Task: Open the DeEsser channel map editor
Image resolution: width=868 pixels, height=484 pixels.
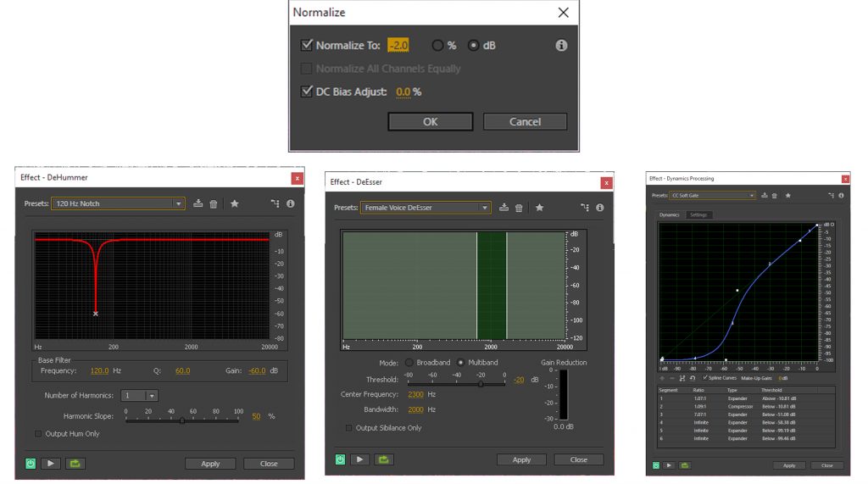Action: tap(584, 208)
